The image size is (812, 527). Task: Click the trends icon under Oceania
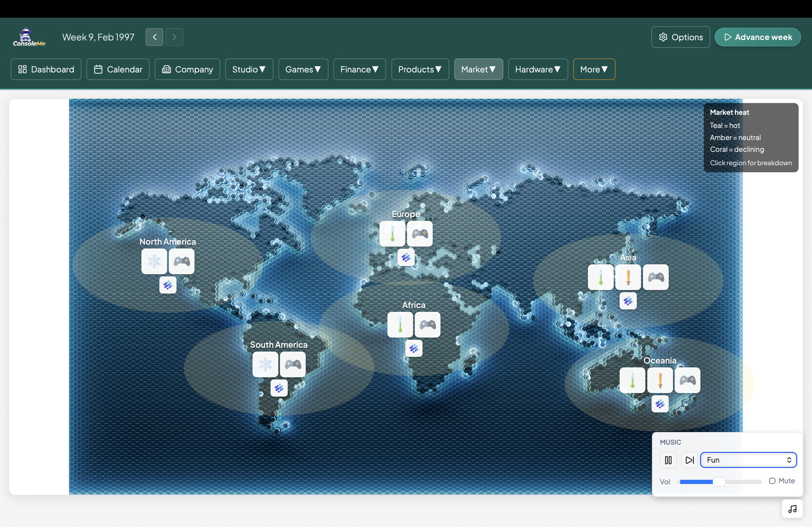click(x=660, y=404)
